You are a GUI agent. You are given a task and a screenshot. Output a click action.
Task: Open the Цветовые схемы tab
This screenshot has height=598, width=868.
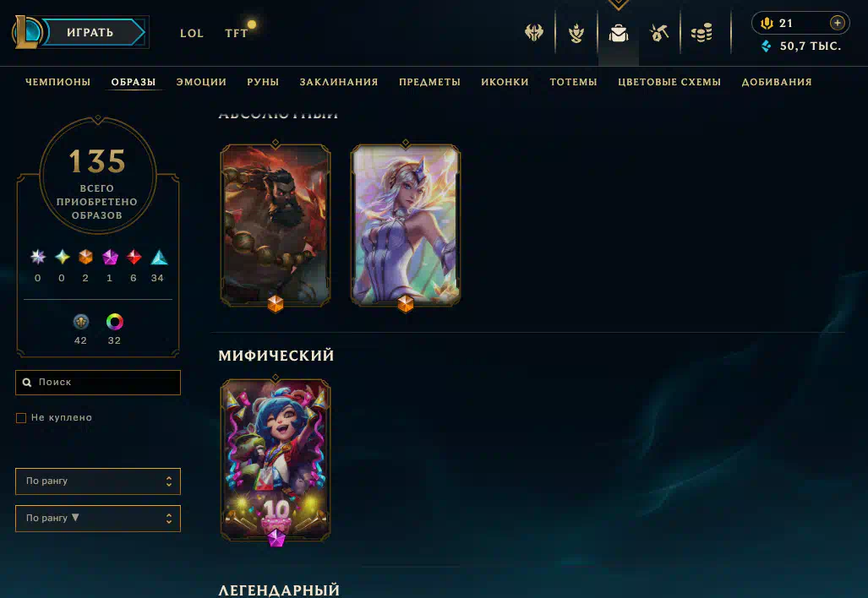tap(669, 82)
